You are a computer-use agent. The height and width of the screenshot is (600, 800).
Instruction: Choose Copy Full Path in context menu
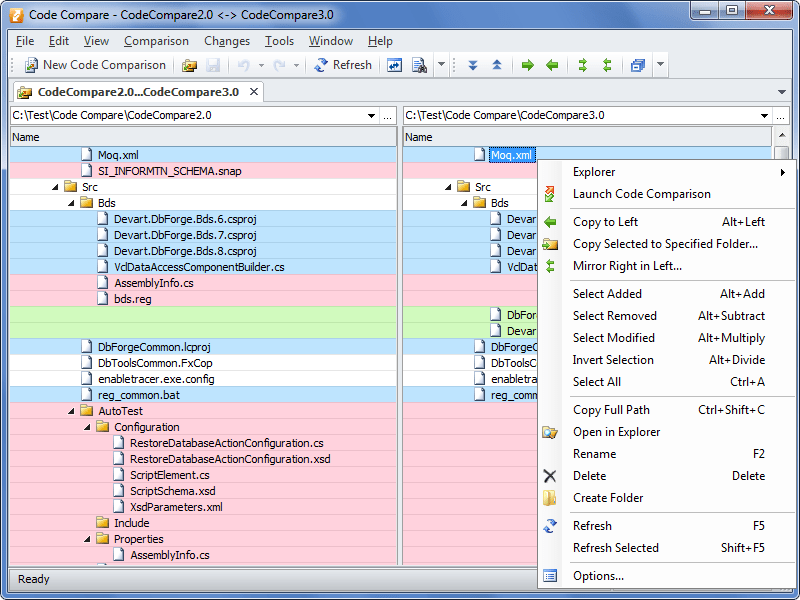point(668,410)
